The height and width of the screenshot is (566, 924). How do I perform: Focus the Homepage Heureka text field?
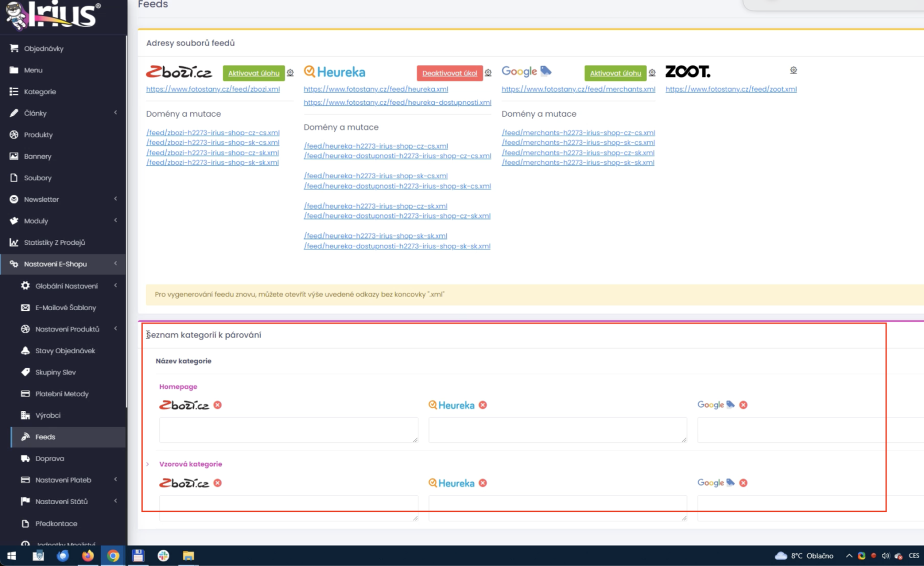[558, 430]
